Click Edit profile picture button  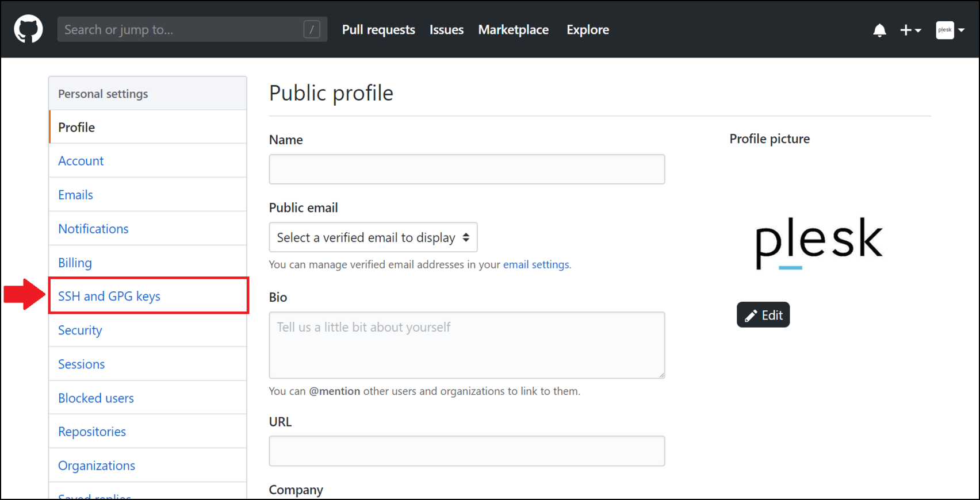[763, 315]
